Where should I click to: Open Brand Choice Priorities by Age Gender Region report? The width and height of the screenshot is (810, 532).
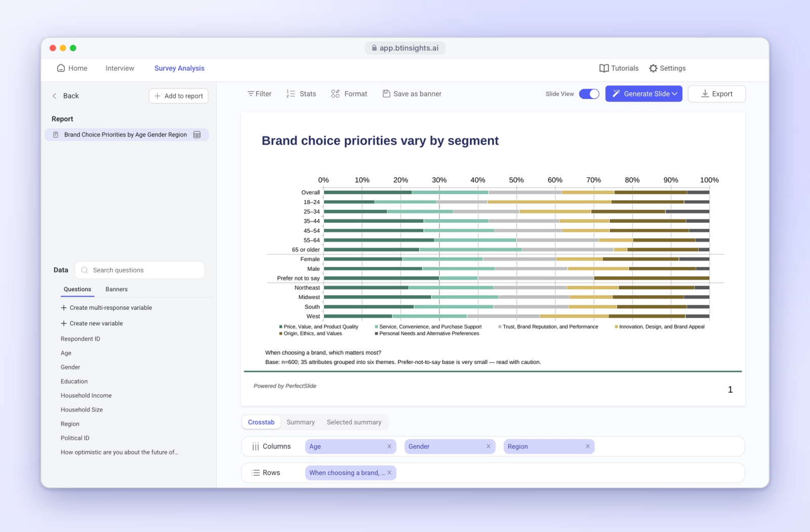[x=127, y=135]
